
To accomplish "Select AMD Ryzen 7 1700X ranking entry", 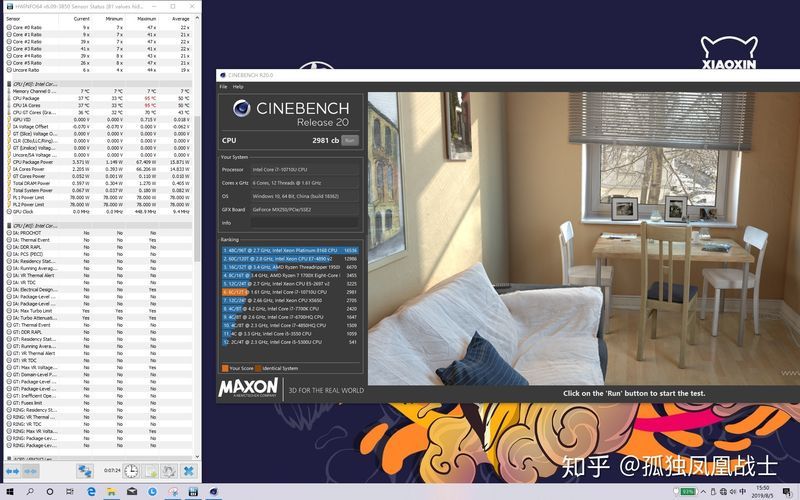I will pos(290,276).
